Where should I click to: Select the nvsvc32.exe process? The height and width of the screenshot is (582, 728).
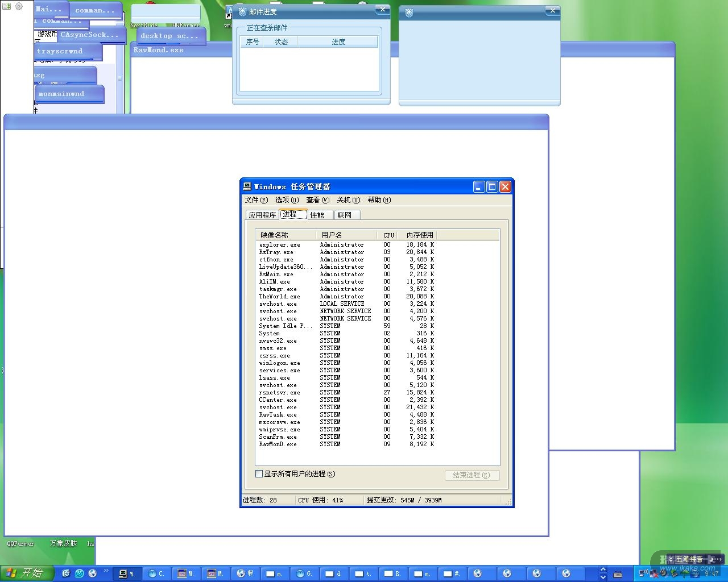(347, 341)
